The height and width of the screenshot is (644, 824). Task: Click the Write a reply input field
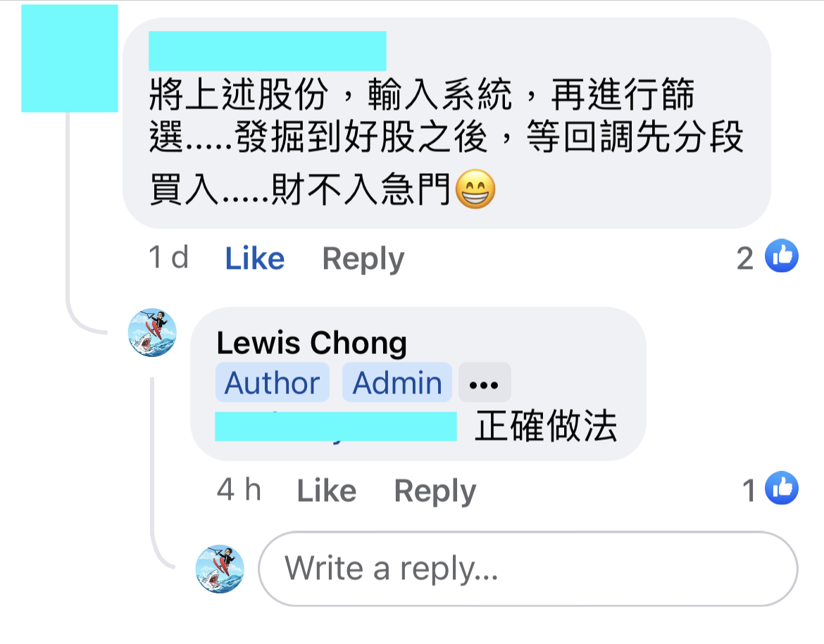tap(528, 569)
